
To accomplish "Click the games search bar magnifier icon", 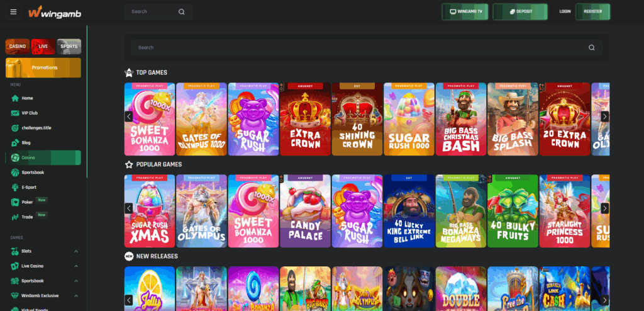I will 591,48.
